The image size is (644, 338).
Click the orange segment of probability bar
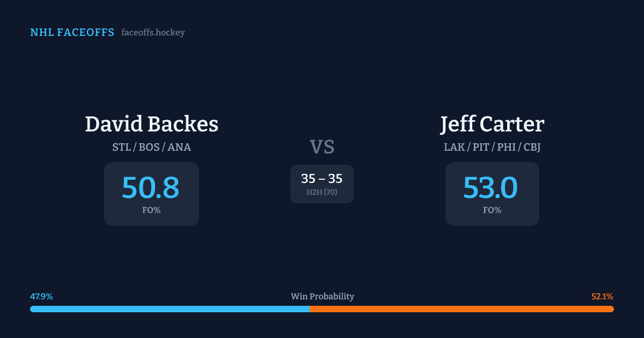(x=462, y=309)
